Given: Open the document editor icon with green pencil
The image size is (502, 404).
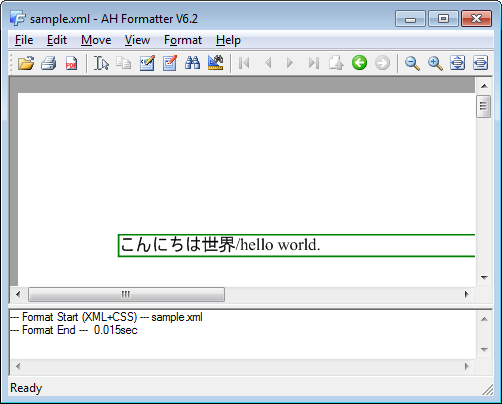Looking at the screenshot, I should pyautogui.click(x=147, y=63).
